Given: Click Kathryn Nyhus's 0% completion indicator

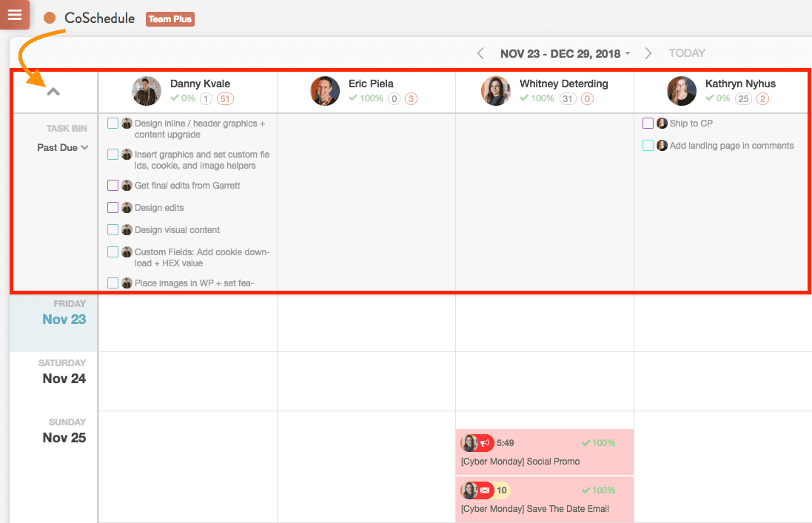Looking at the screenshot, I should pyautogui.click(x=718, y=98).
